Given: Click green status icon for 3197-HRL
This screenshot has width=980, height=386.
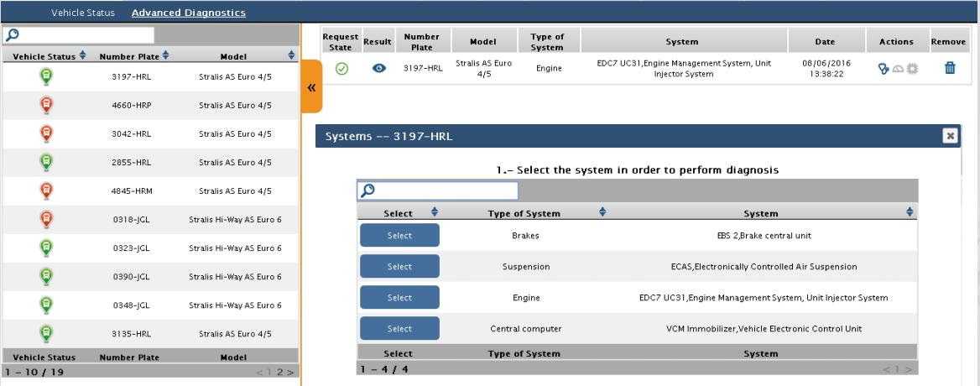Looking at the screenshot, I should coord(46,77).
